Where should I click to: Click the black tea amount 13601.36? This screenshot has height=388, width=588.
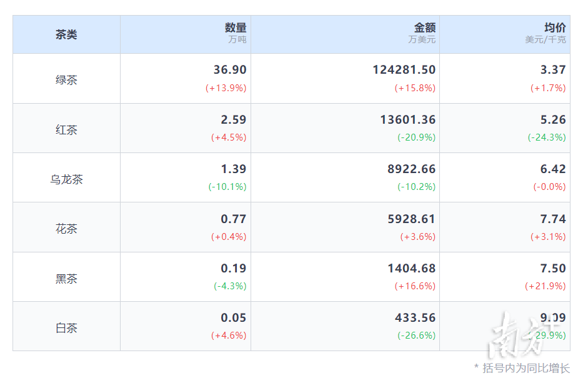407,119
